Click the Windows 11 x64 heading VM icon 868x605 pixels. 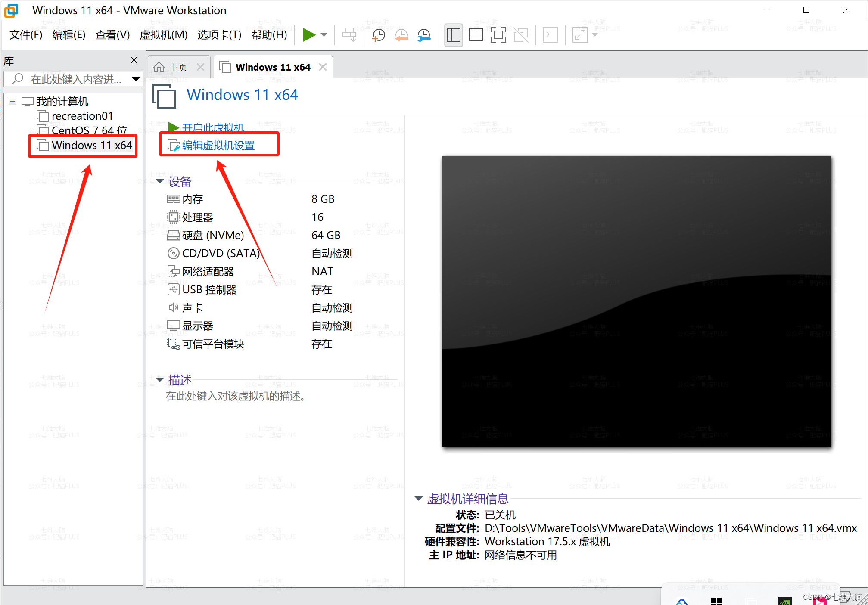pyautogui.click(x=164, y=96)
